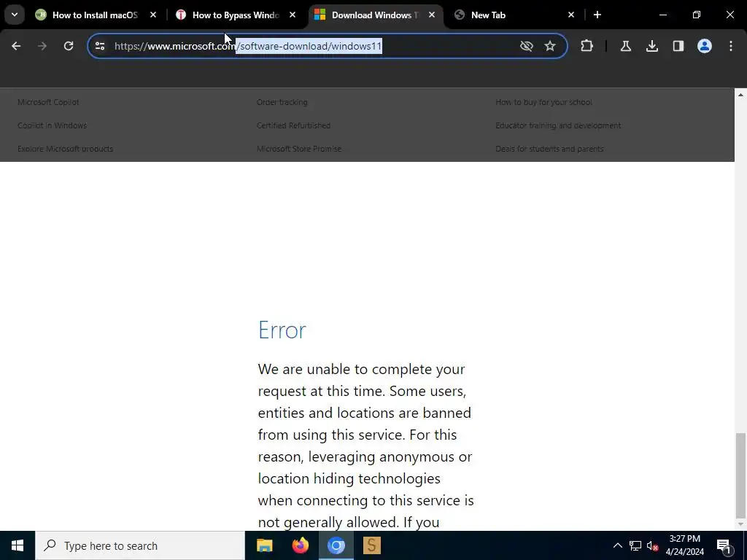Restore down the Chrome window

pyautogui.click(x=697, y=15)
